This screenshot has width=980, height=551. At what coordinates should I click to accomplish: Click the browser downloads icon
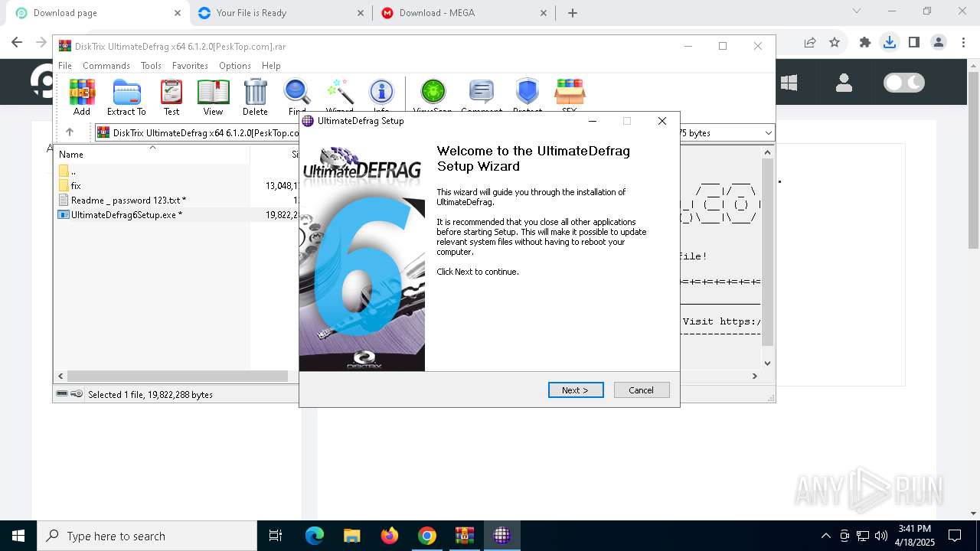[890, 43]
